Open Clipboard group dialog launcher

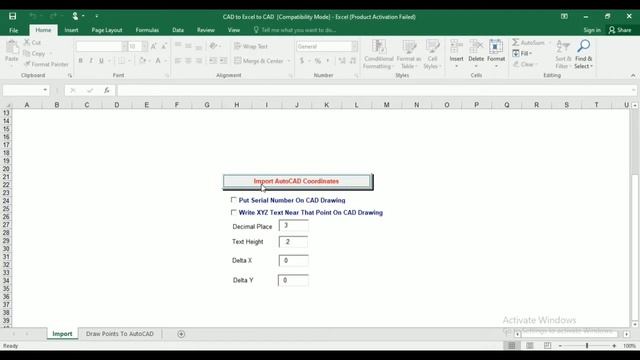click(x=70, y=76)
